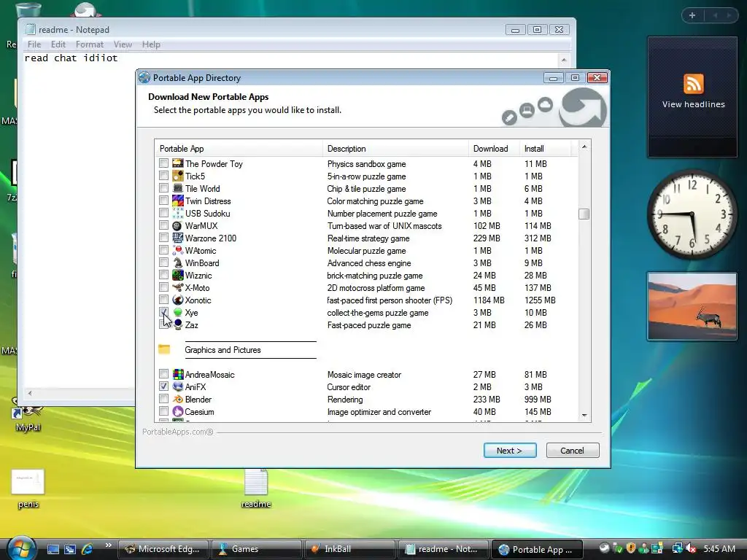Click the analog clock gadget

pyautogui.click(x=692, y=215)
